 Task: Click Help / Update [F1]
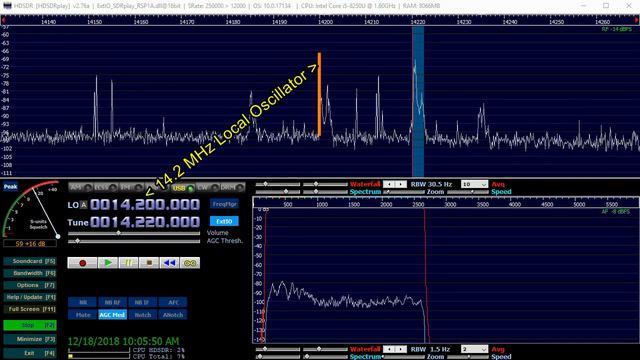tap(30, 297)
